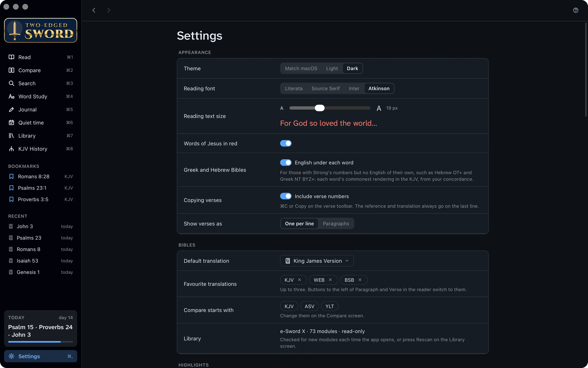
Task: Choose the Literata reading font
Action: click(294, 88)
